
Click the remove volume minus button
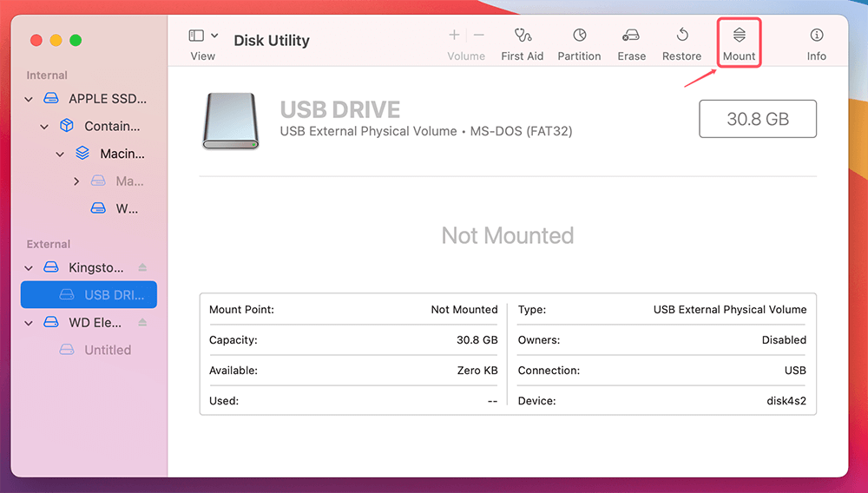tap(479, 36)
